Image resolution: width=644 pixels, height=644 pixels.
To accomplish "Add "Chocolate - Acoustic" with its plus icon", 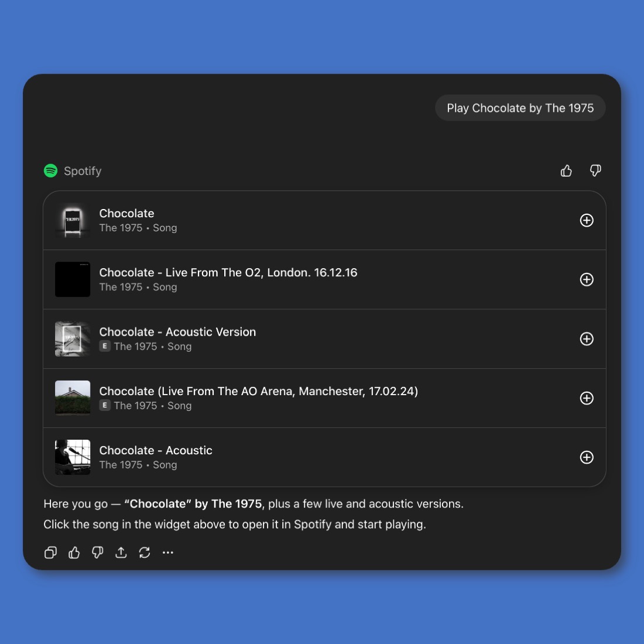I will pos(587,457).
